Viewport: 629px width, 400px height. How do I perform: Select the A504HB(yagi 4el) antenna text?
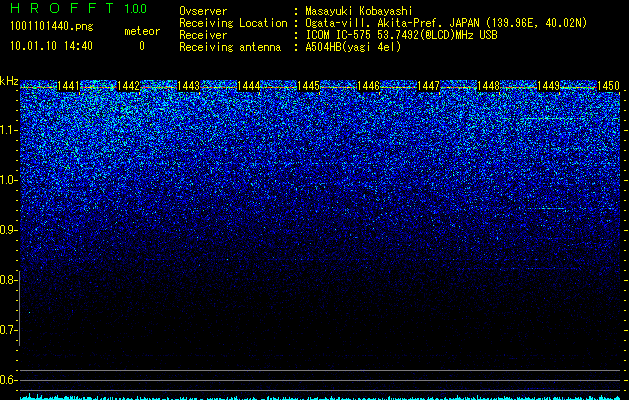pos(353,47)
